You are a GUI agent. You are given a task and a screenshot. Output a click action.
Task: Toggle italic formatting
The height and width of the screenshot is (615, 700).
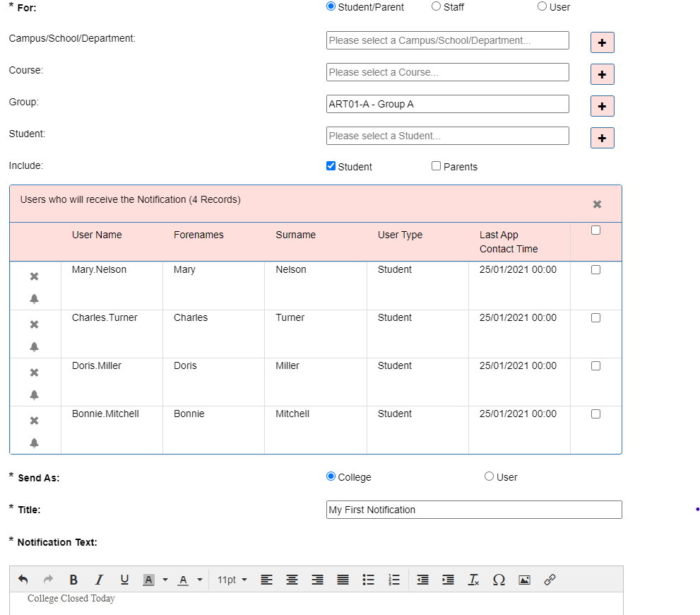[x=99, y=580]
